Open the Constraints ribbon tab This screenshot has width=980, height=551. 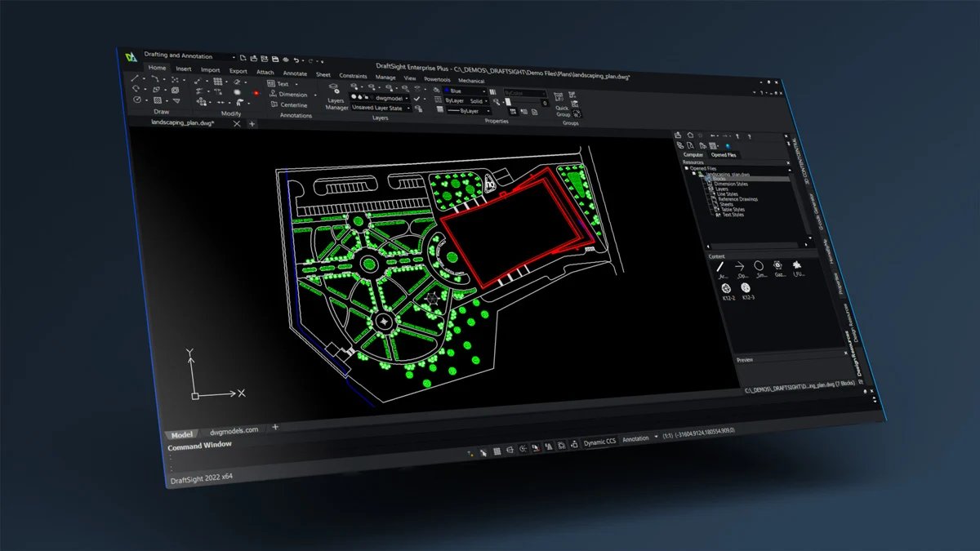click(353, 75)
